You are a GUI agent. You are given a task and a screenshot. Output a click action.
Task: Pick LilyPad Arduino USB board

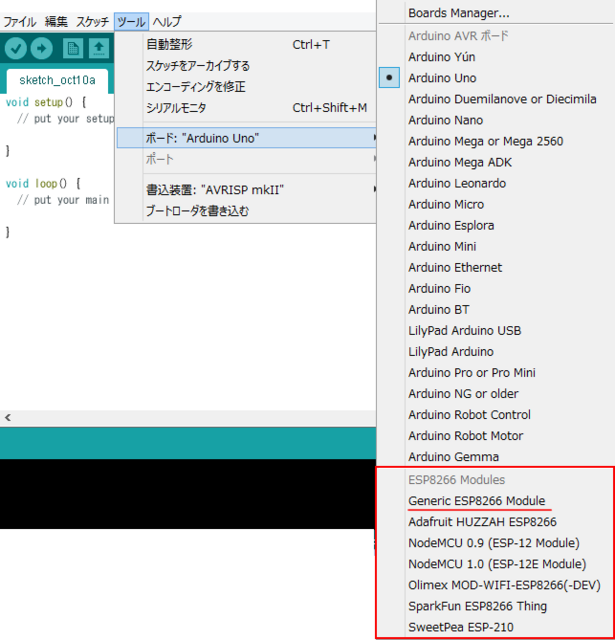[496, 331]
